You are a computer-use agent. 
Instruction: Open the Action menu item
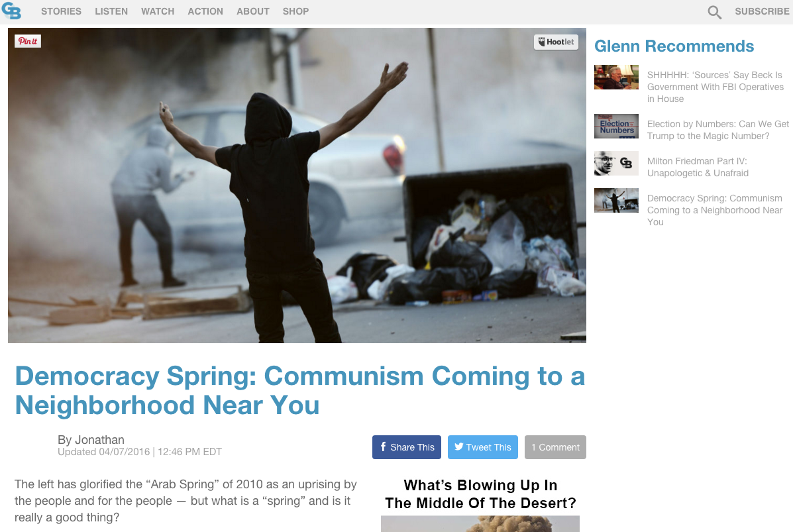pos(205,11)
